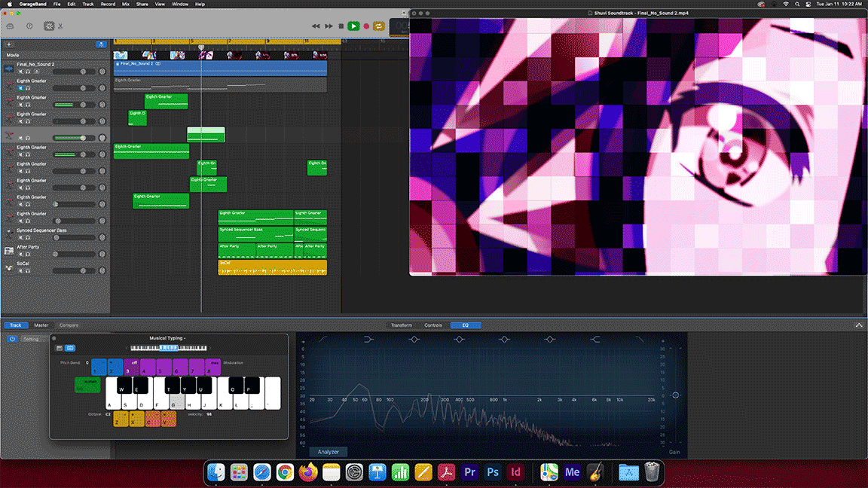The height and width of the screenshot is (488, 868).
Task: Click the Stop transport button
Action: click(341, 26)
